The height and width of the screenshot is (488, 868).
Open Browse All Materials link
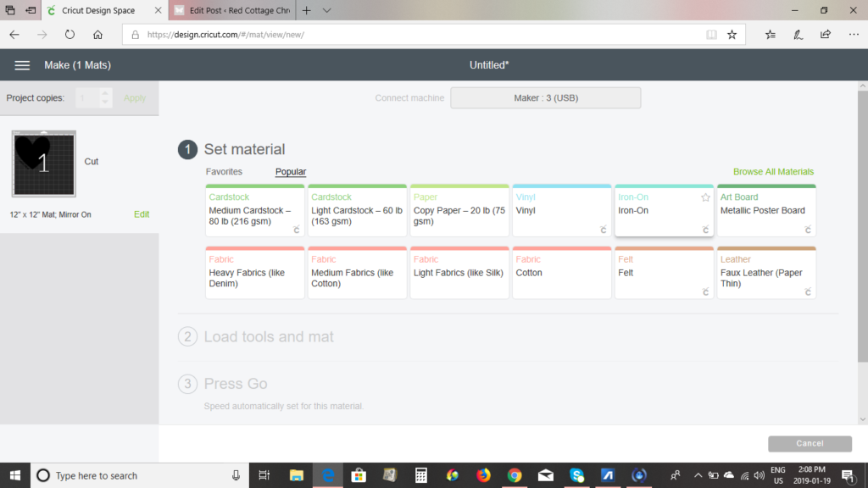(x=773, y=171)
